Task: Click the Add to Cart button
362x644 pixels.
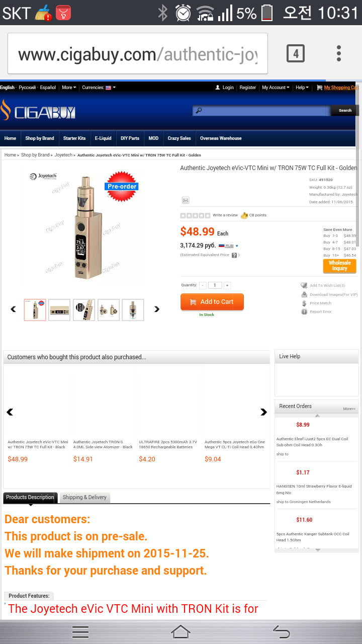Action: tap(212, 302)
